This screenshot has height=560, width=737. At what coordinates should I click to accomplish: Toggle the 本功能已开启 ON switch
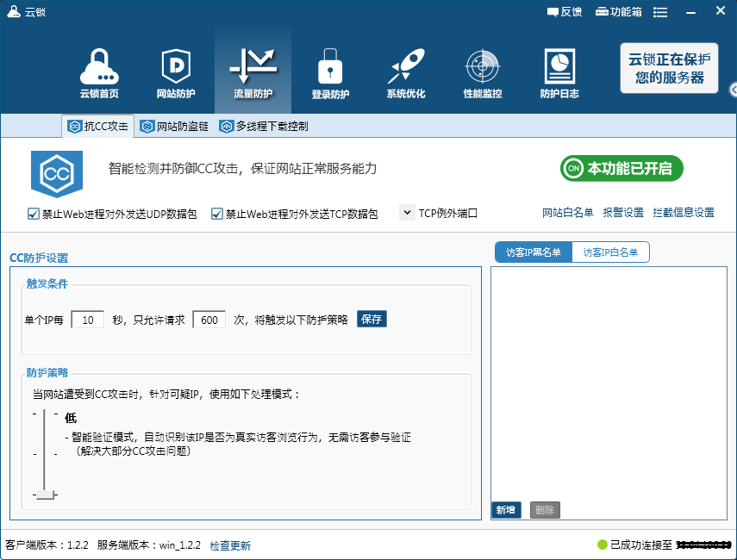pyautogui.click(x=621, y=168)
